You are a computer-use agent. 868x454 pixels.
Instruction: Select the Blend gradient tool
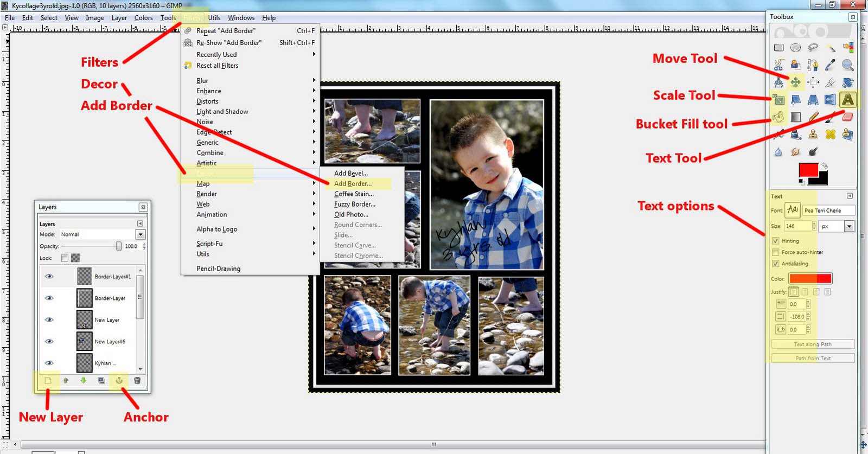796,117
